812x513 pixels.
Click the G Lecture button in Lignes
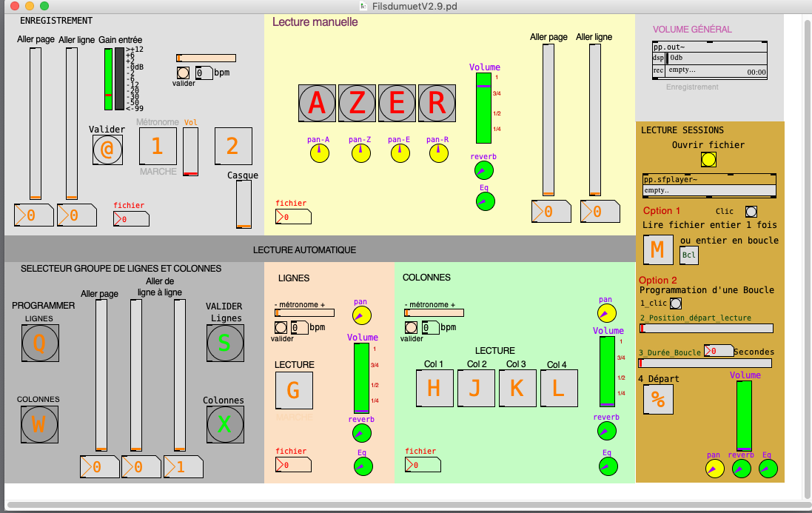294,389
